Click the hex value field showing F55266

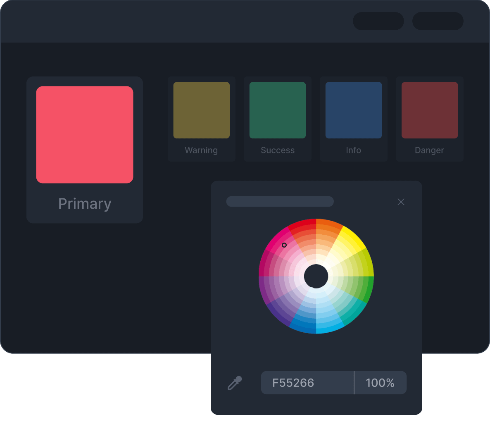(307, 383)
